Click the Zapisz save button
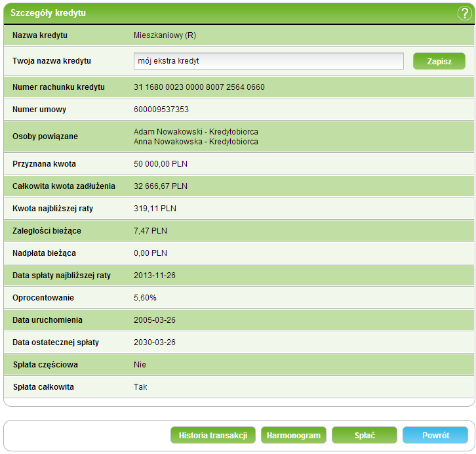Image resolution: width=476 pixels, height=454 pixels. tap(439, 61)
